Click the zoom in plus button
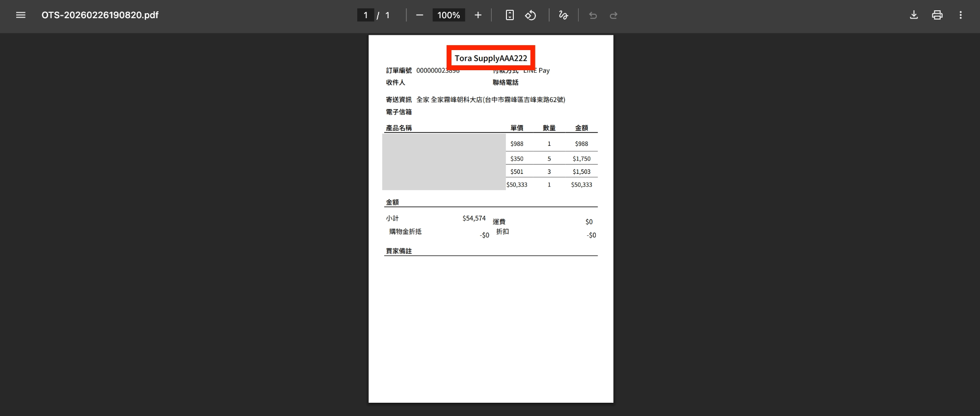The height and width of the screenshot is (416, 980). 478,15
